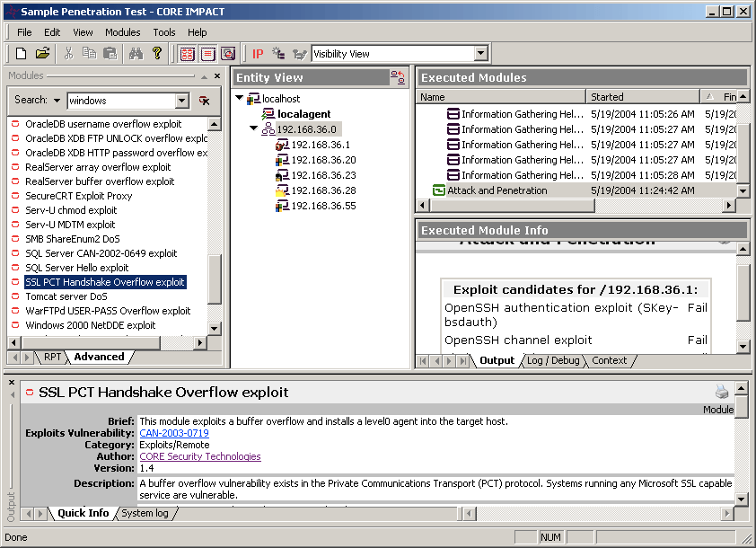Collapse the 192.168.36.0 network node
Viewport: 756px width, 548px height.
(x=253, y=128)
